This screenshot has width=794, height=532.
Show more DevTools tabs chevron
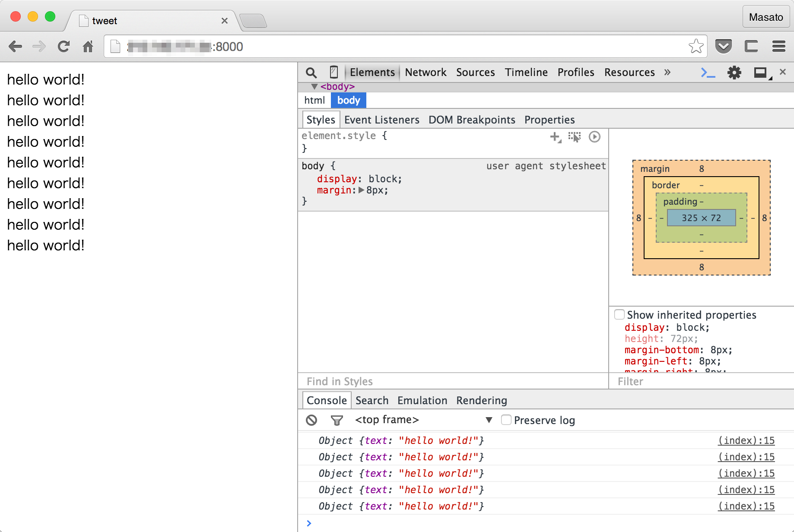click(667, 72)
